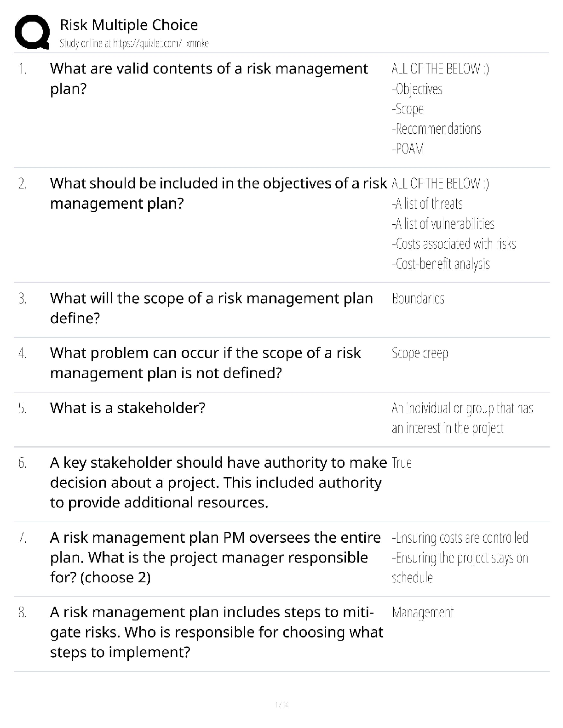Click the 'True' answer for question 6
Image resolution: width=563 pixels, height=728 pixels.
click(402, 463)
